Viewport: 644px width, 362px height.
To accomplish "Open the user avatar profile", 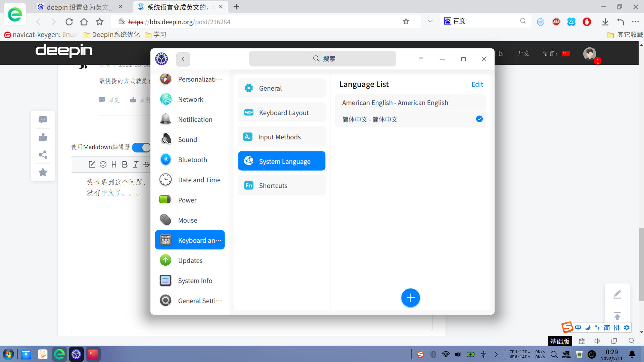I will click(590, 53).
